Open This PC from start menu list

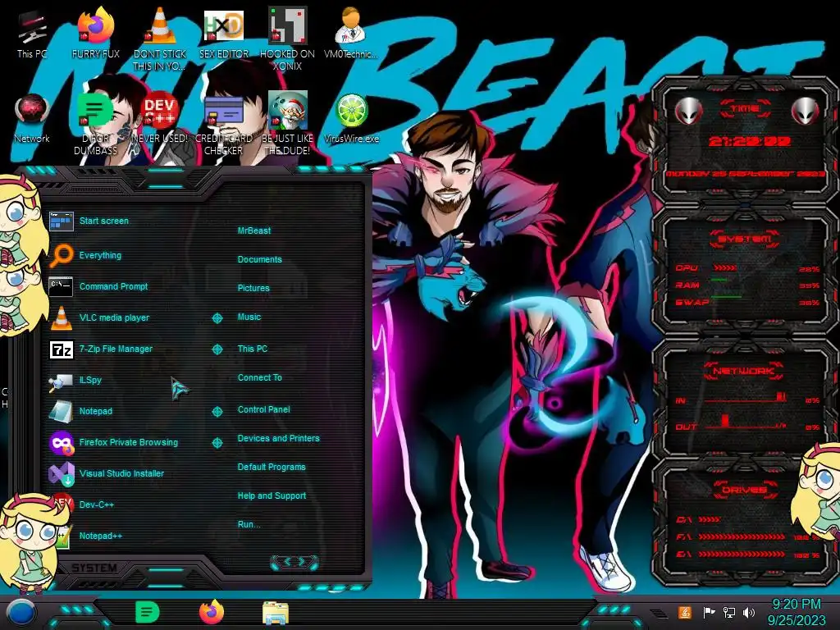(x=253, y=349)
